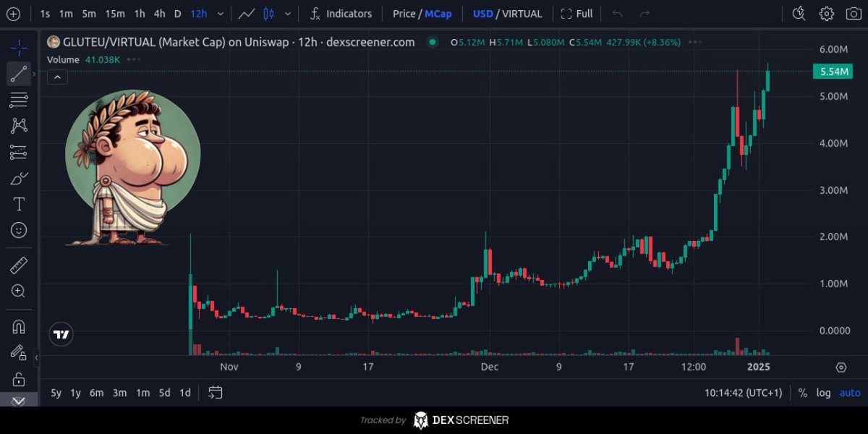Undo the last chart action

(x=617, y=14)
